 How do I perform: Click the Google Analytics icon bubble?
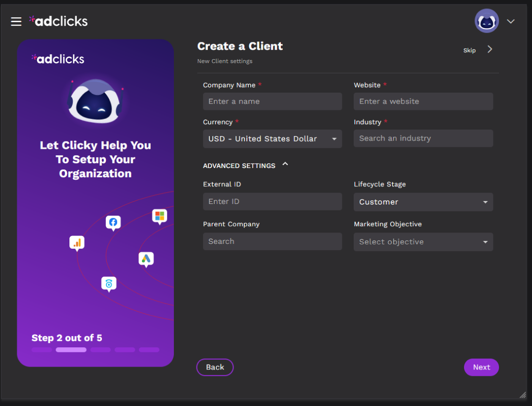click(77, 242)
